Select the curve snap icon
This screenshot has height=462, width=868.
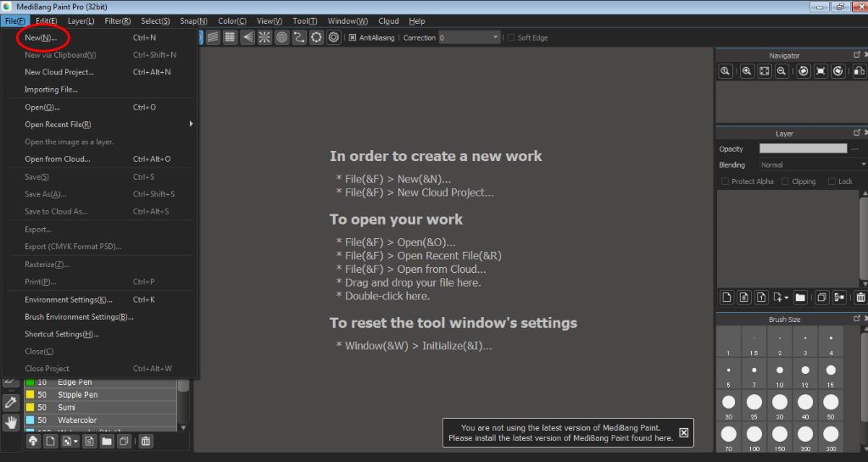pos(299,37)
